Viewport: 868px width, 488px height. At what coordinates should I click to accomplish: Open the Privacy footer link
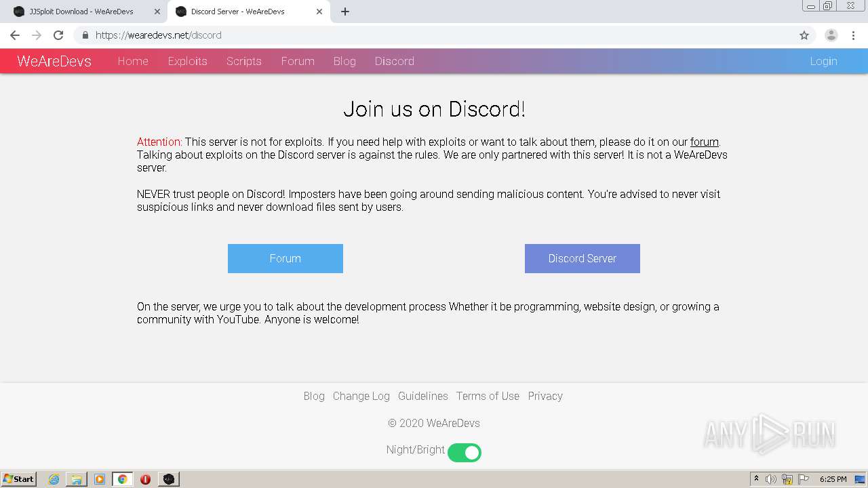(x=545, y=396)
